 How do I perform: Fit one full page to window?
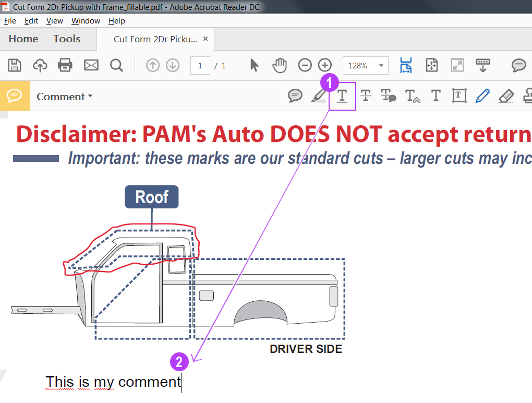coord(431,65)
